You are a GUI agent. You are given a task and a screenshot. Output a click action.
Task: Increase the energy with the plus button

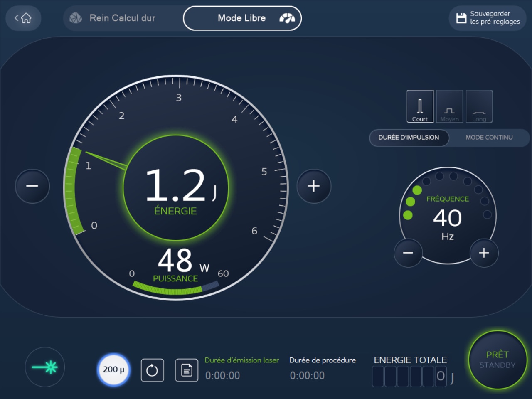click(x=314, y=186)
